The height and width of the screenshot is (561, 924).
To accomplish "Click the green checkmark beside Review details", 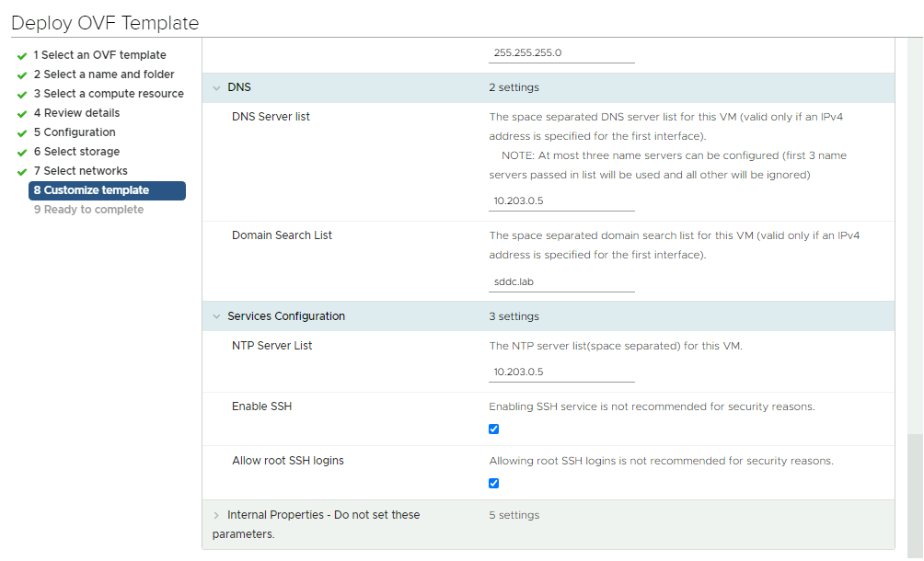I will click(x=22, y=114).
